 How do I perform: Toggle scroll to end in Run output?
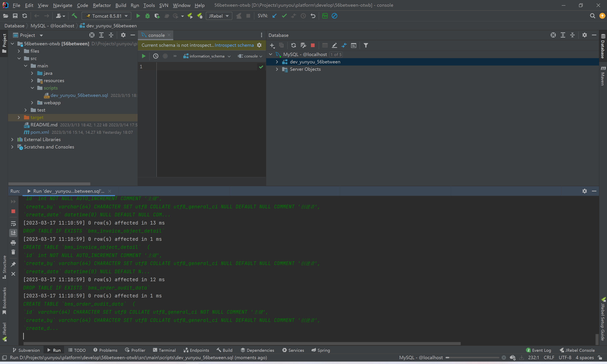pos(13,233)
